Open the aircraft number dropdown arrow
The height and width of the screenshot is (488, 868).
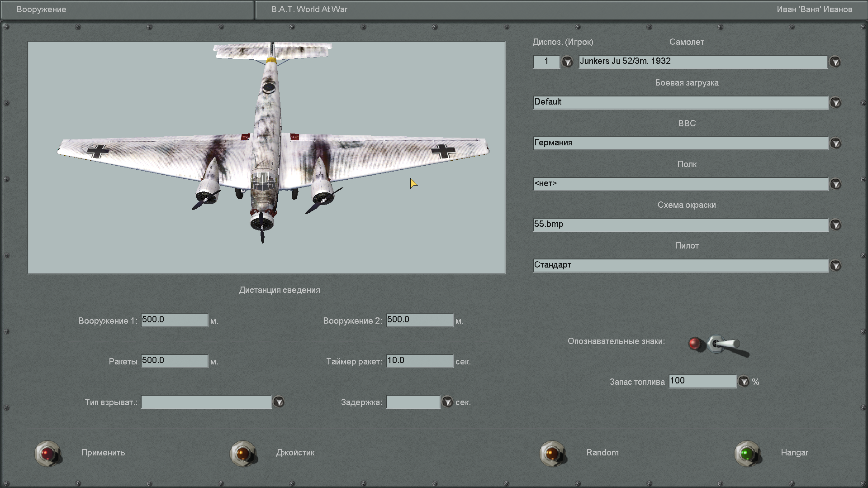pos(567,62)
